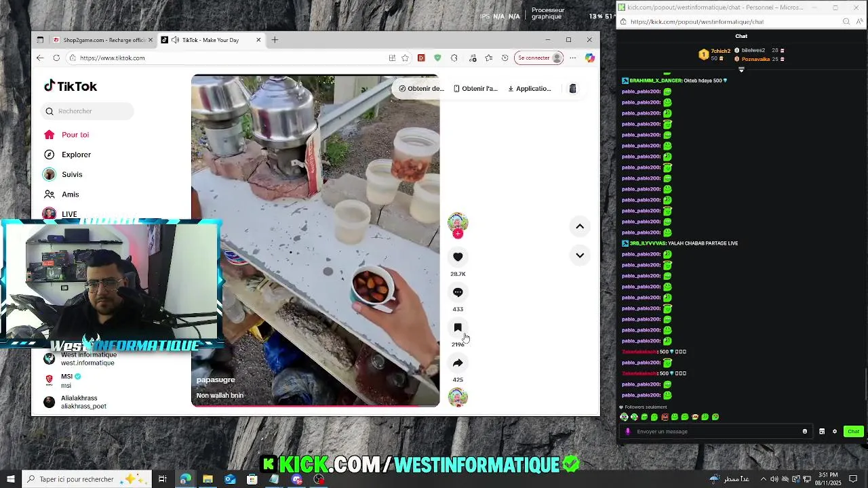Click the Applicatio... download button
Viewport: 868px width, 488px height.
[x=530, y=89]
